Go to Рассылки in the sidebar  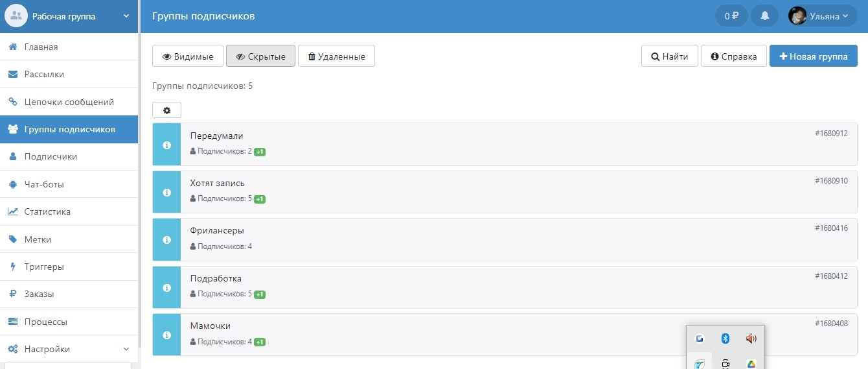[44, 74]
